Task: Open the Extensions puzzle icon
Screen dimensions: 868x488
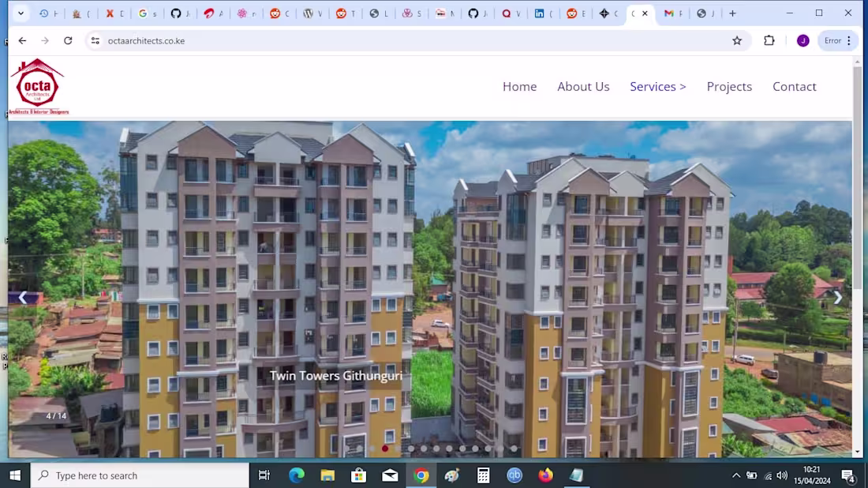Action: coord(769,40)
